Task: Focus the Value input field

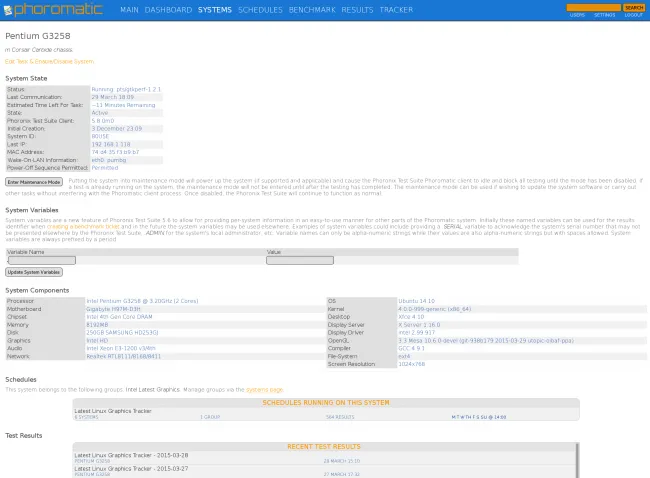Action: 300,260
